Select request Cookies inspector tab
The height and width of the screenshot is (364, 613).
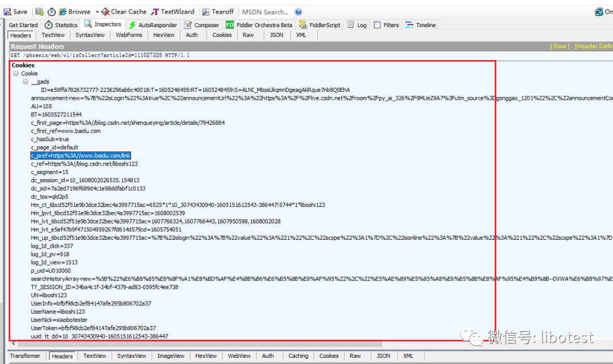point(222,35)
